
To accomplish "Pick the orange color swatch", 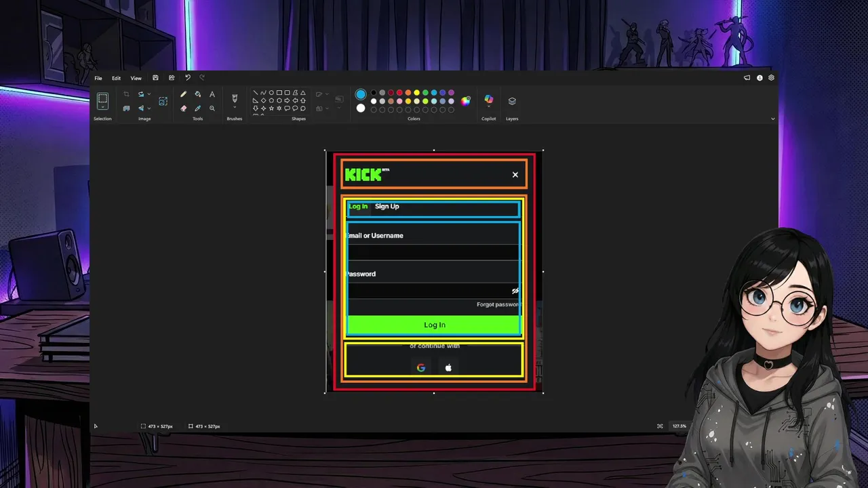I will 408,93.
